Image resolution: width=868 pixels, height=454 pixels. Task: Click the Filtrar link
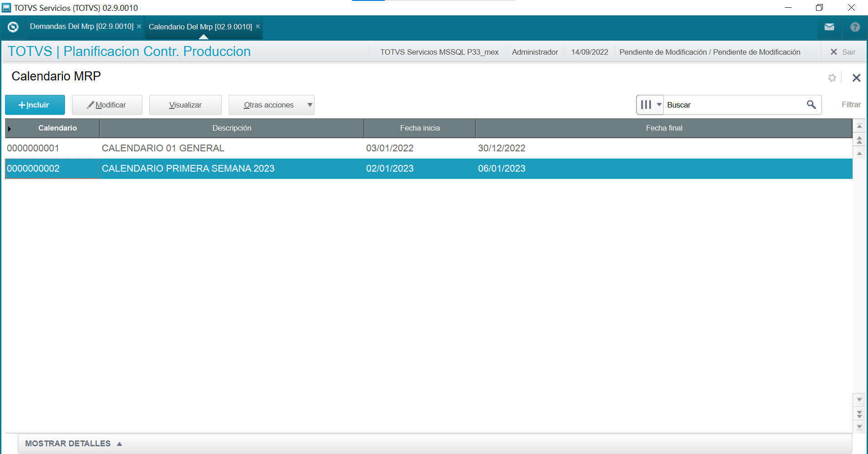coord(851,105)
